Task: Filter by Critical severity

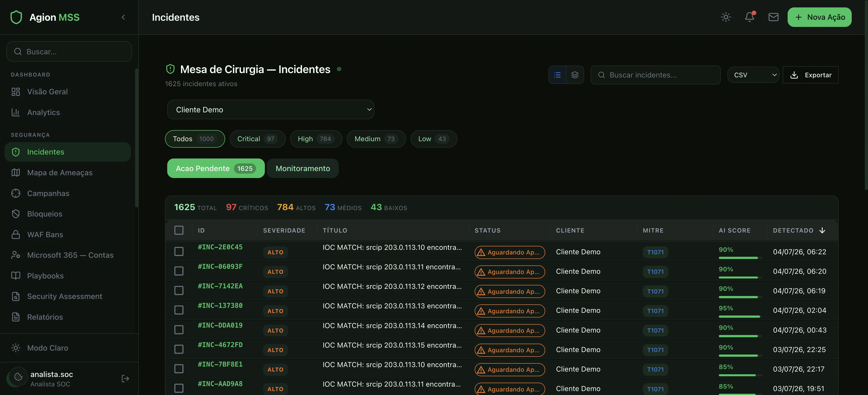Action: pos(257,139)
